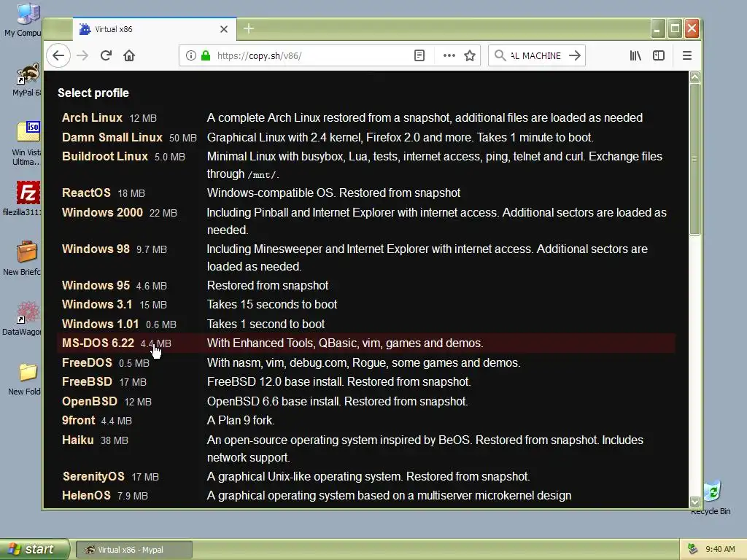Open the Recycle Bin desktop icon
The height and width of the screenshot is (560, 747).
coord(711,497)
